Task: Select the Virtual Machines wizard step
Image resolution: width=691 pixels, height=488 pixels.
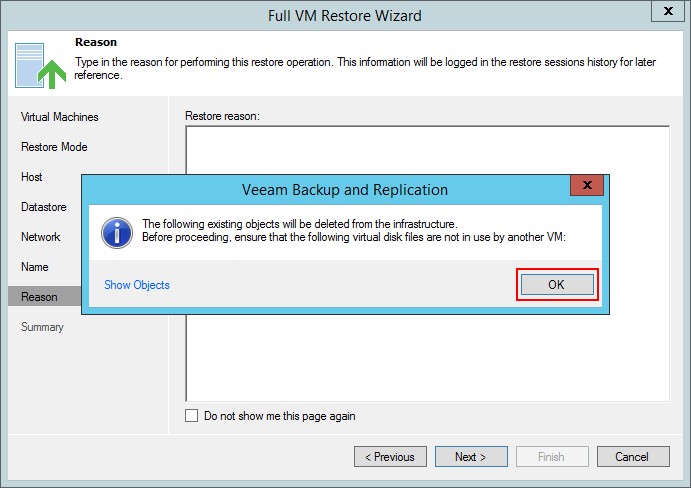Action: (60, 117)
